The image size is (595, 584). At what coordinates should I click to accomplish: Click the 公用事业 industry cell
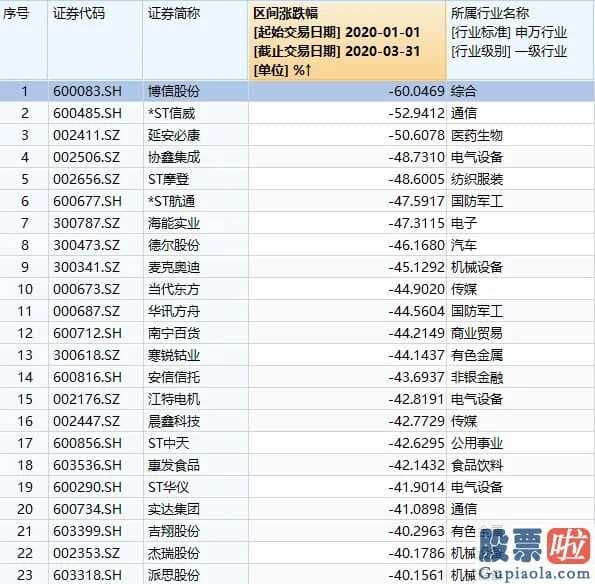coord(477,444)
